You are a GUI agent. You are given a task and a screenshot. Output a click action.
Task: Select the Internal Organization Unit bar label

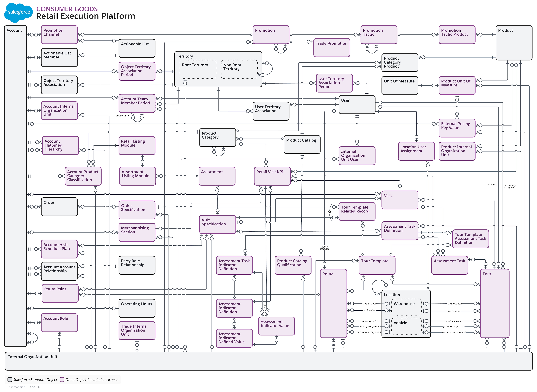(x=33, y=357)
